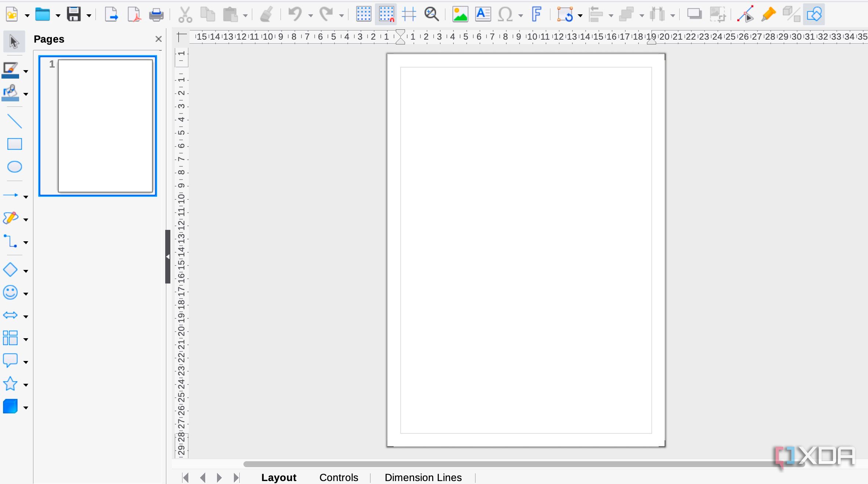The image size is (868, 484).
Task: Close the Pages panel
Action: click(x=159, y=39)
